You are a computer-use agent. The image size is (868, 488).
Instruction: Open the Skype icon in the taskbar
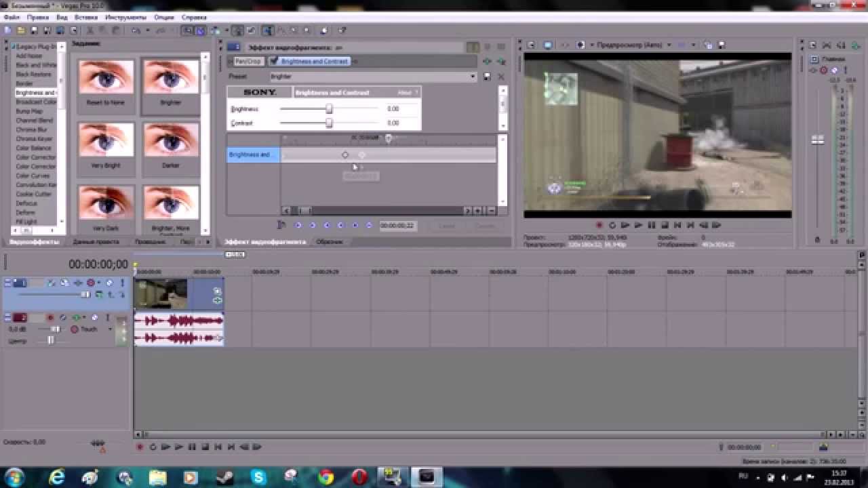(x=258, y=477)
